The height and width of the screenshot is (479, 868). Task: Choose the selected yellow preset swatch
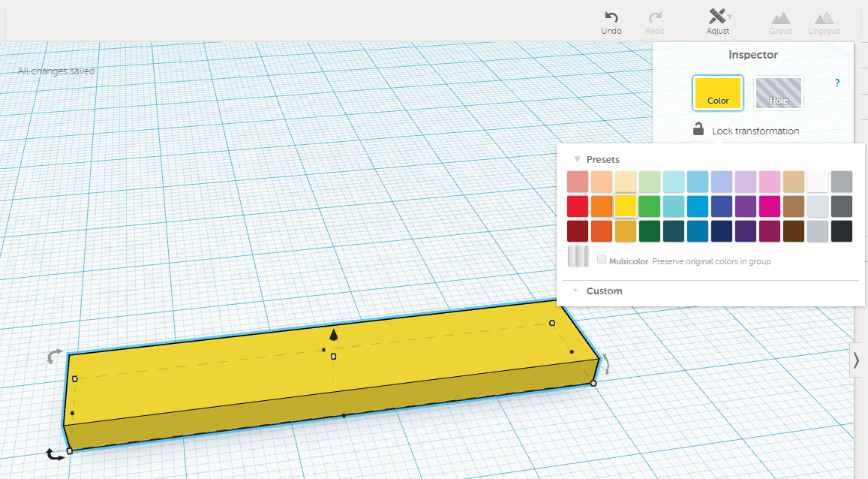(x=626, y=206)
